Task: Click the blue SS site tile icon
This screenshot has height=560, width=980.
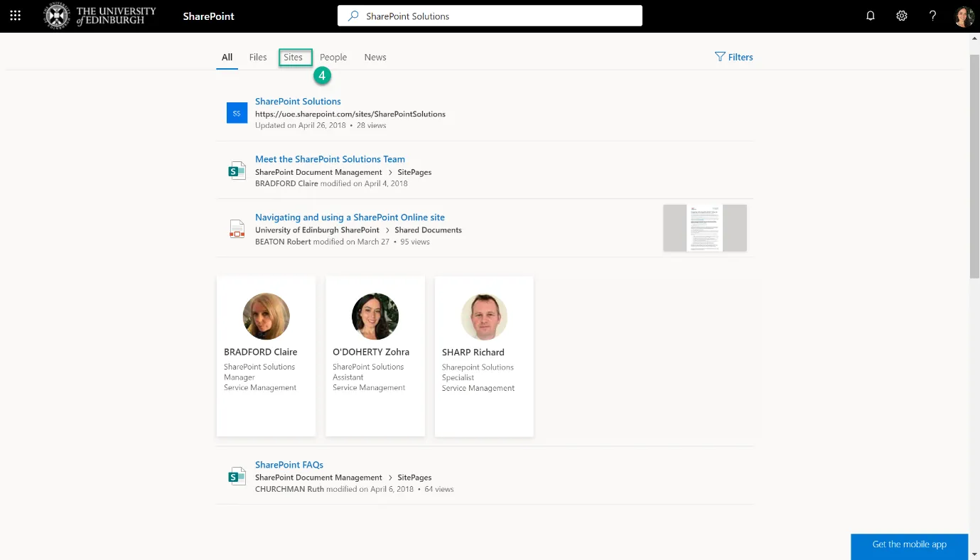Action: [237, 112]
